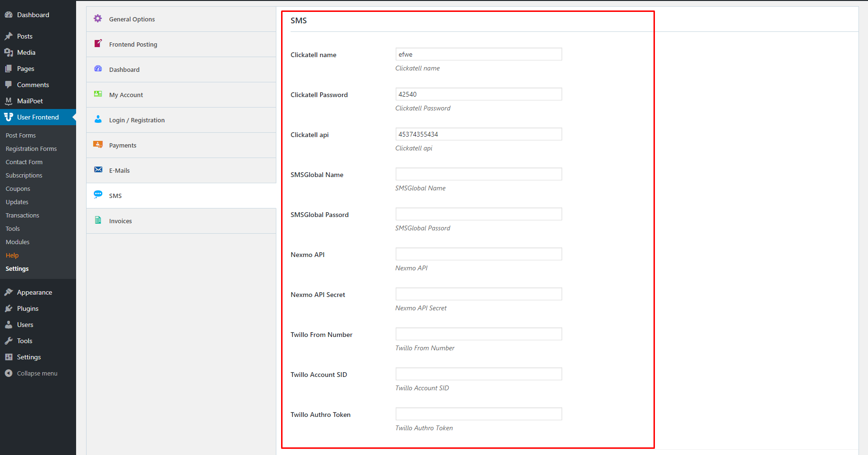Open Contact Form submenu item

tap(24, 162)
